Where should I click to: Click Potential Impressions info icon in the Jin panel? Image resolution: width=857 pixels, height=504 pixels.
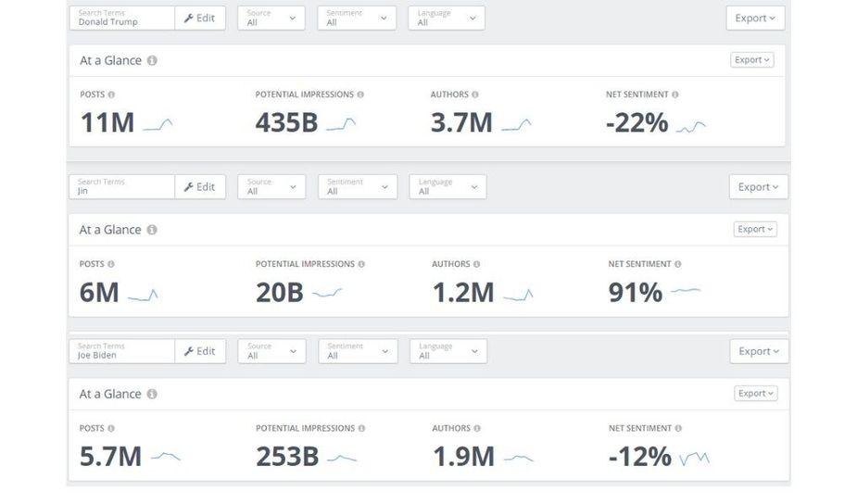361,264
